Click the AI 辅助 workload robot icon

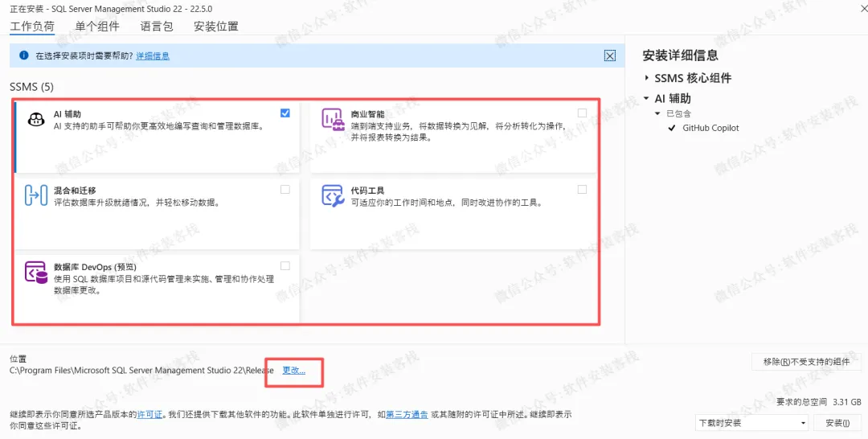coord(36,119)
